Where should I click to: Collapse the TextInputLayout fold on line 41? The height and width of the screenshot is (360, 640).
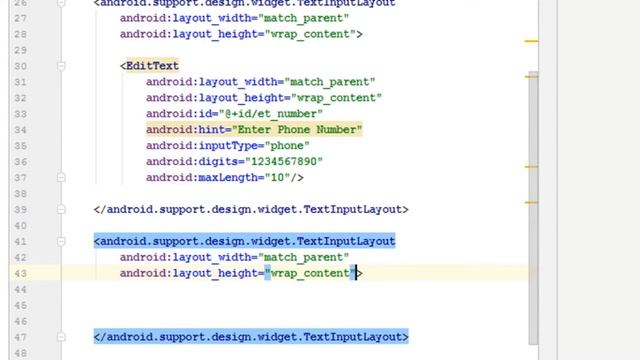pyautogui.click(x=61, y=241)
